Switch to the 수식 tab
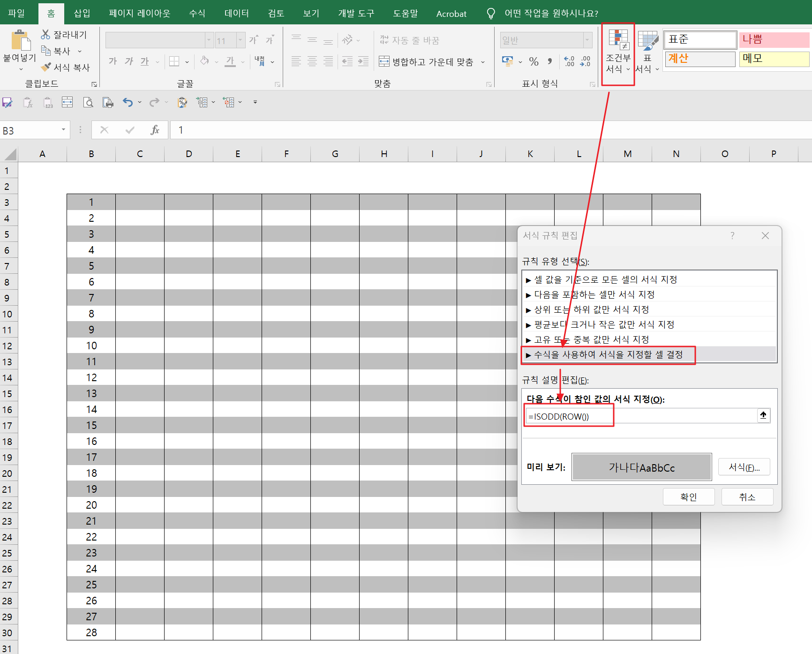812x654 pixels. point(197,13)
